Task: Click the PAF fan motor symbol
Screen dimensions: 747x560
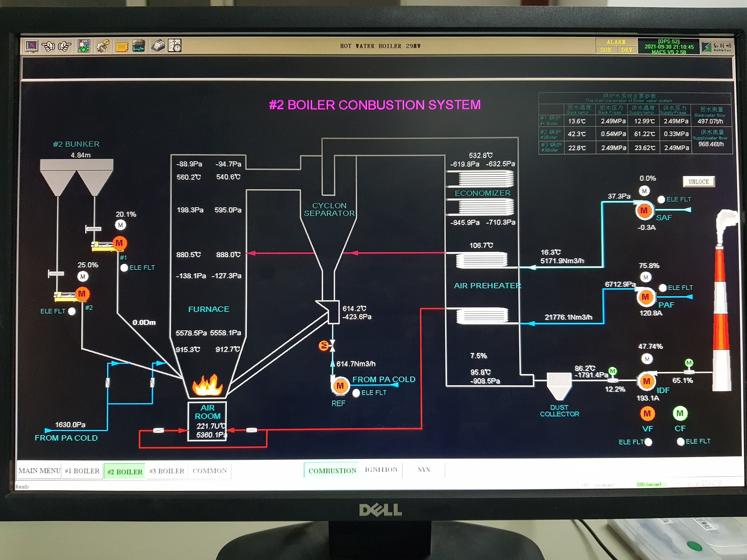Action: [x=645, y=297]
